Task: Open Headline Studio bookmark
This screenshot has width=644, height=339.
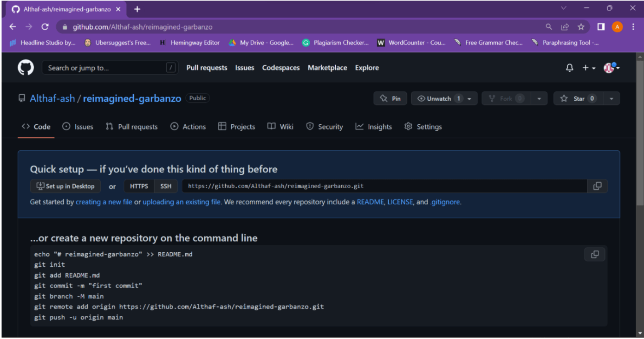Action: tap(42, 43)
